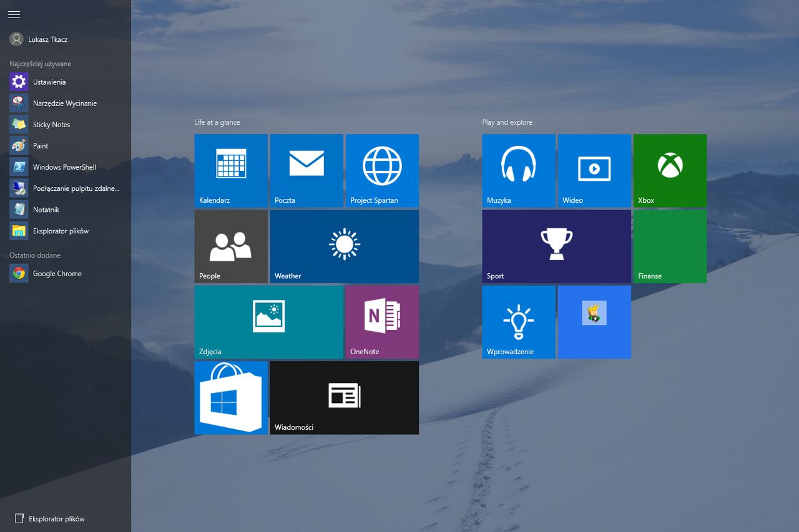The height and width of the screenshot is (532, 799).
Task: Open the Wiadomości news tile
Action: click(x=345, y=397)
